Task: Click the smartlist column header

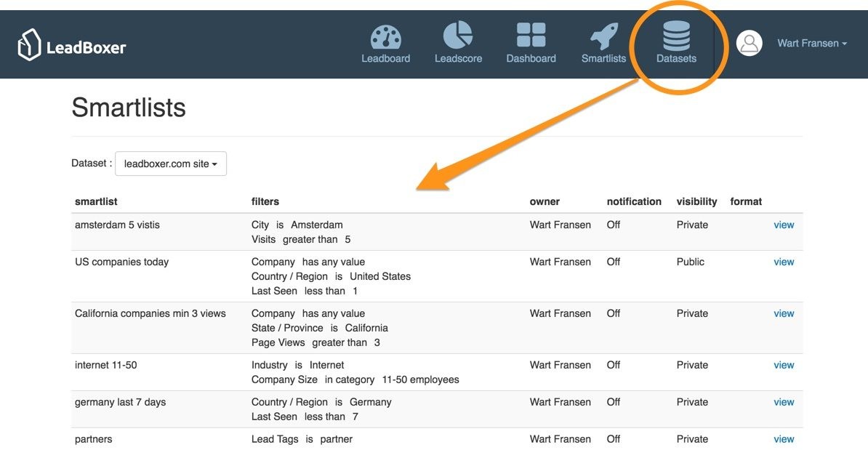Action: pyautogui.click(x=96, y=201)
